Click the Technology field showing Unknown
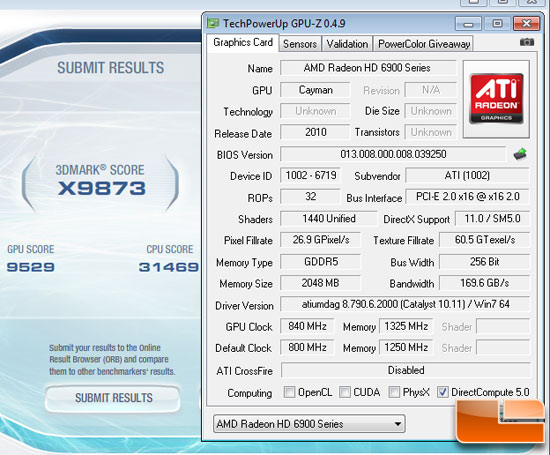The image size is (550, 455). (315, 111)
